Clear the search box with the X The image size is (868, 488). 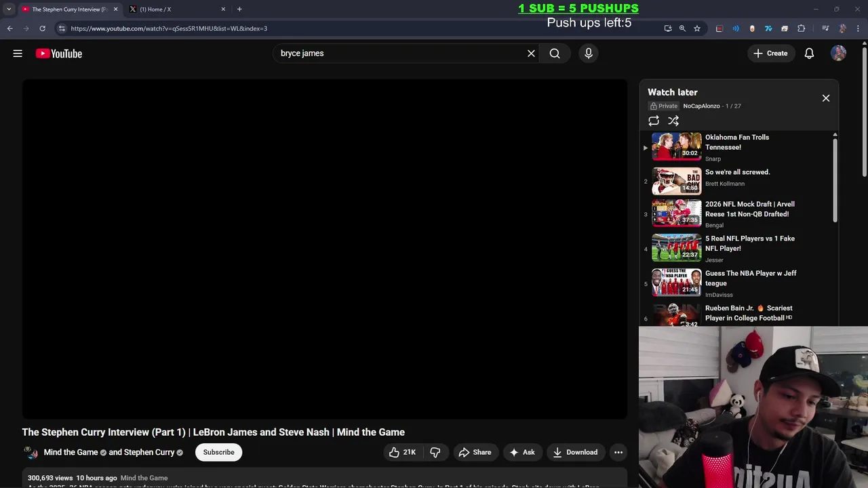[x=531, y=54]
